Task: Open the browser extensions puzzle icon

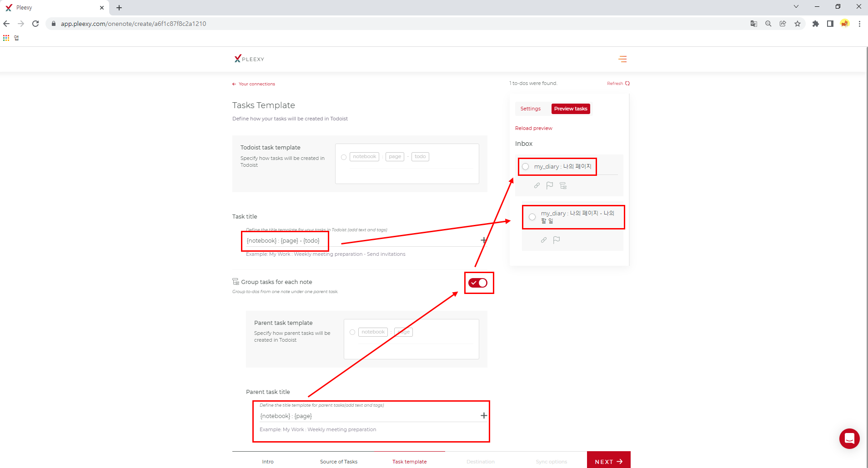Action: [816, 24]
